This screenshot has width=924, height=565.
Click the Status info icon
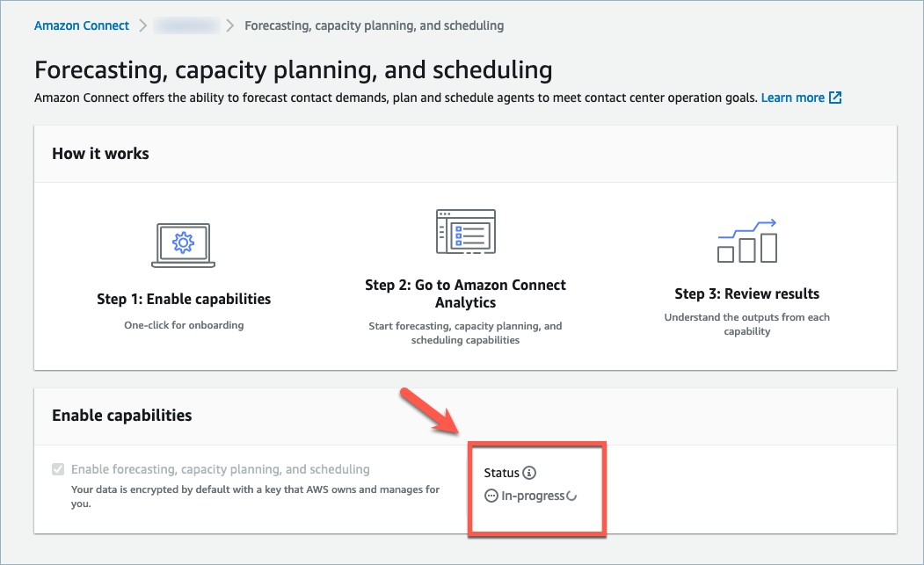(x=529, y=473)
